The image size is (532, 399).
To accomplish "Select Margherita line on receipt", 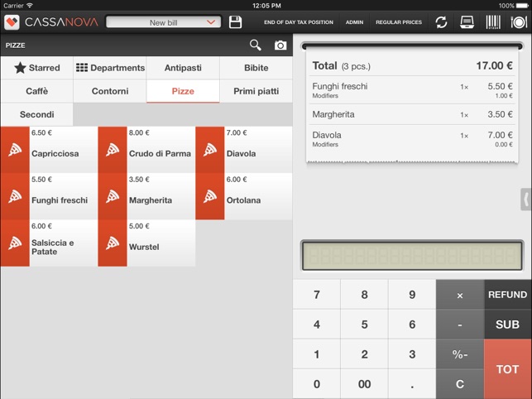I will tap(412, 114).
